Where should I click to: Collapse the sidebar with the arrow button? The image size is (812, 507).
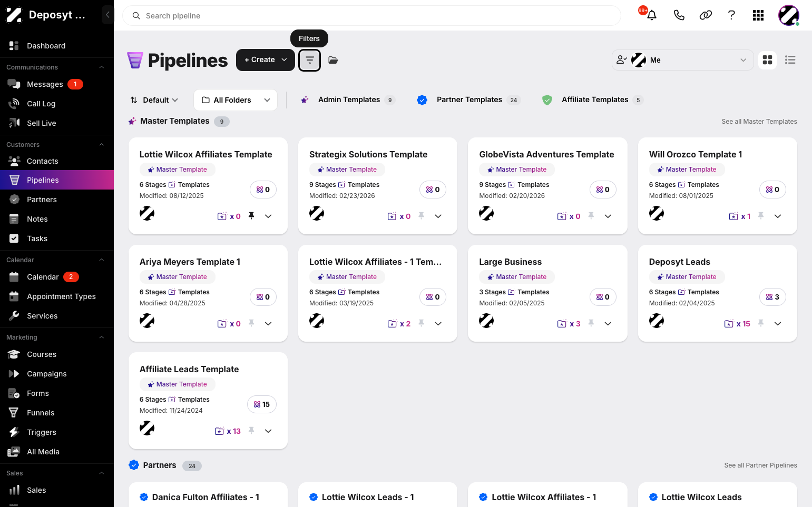pyautogui.click(x=107, y=15)
